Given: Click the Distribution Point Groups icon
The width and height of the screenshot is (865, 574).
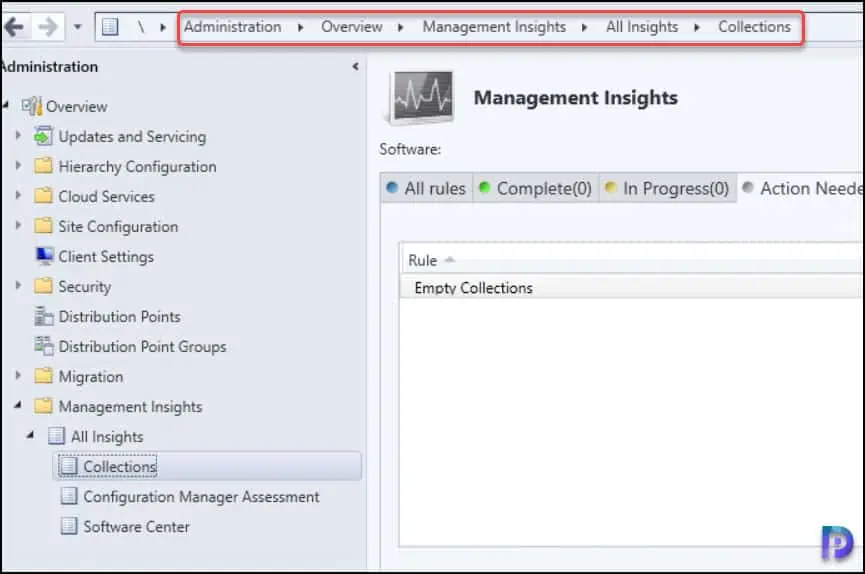Looking at the screenshot, I should 44,346.
